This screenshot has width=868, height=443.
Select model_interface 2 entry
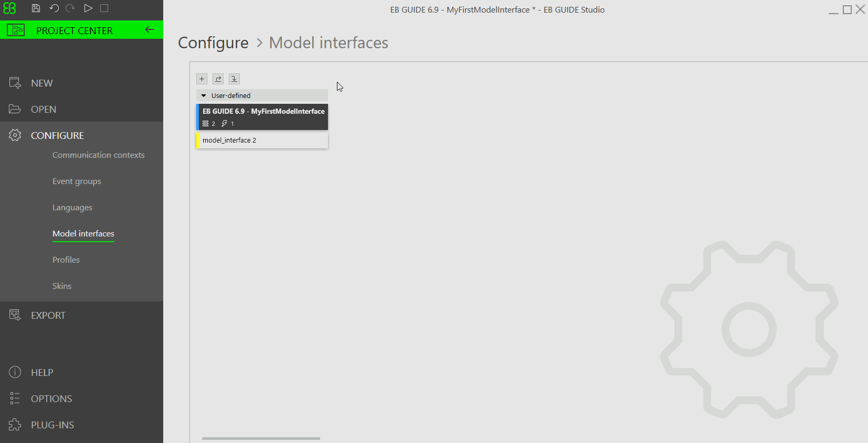(262, 141)
